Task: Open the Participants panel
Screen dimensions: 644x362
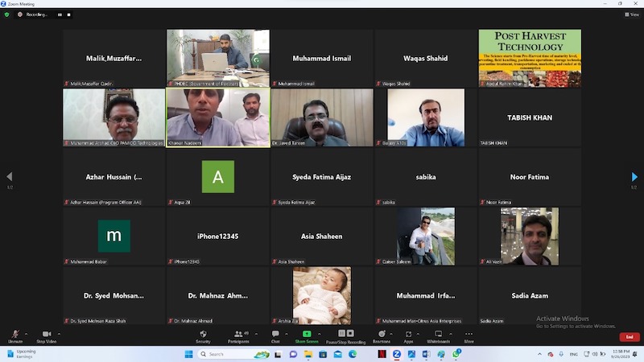Action: click(x=238, y=335)
